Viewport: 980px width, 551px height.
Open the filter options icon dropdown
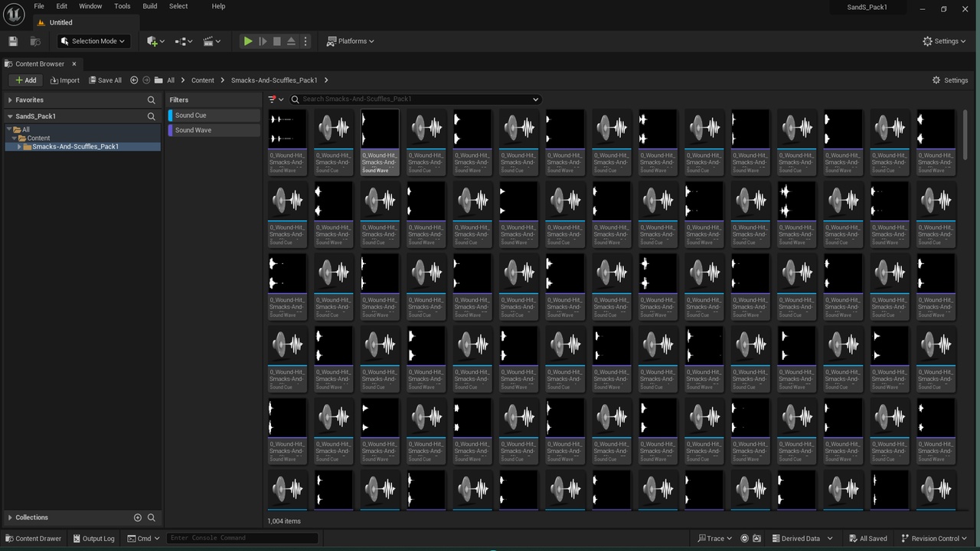click(x=276, y=99)
